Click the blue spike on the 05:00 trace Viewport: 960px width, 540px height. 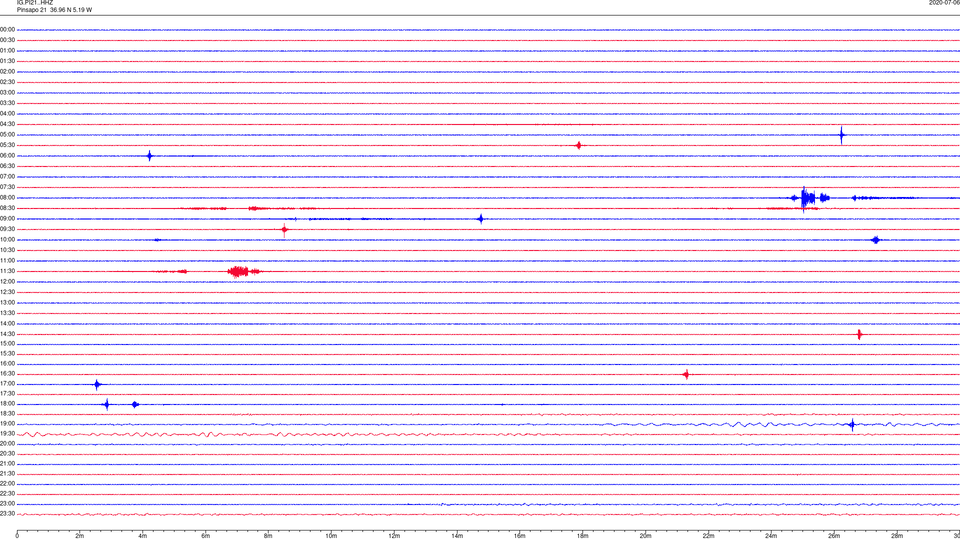coord(841,135)
